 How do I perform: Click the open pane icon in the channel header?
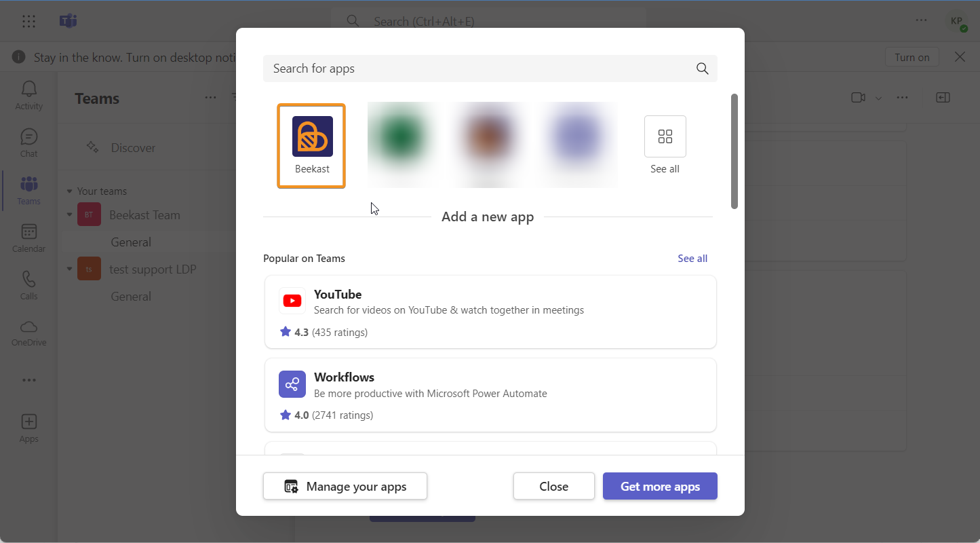(x=943, y=98)
